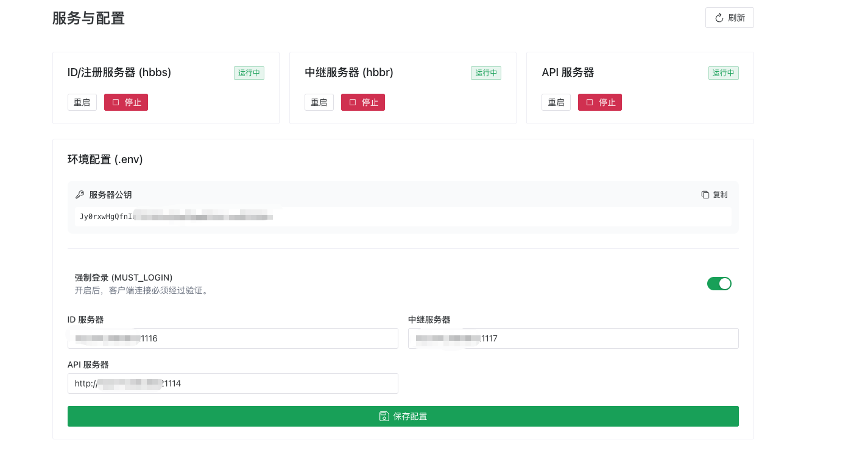The width and height of the screenshot is (868, 454).
Task: Restart the 中继服务器 (hbbr) service
Action: 319,102
